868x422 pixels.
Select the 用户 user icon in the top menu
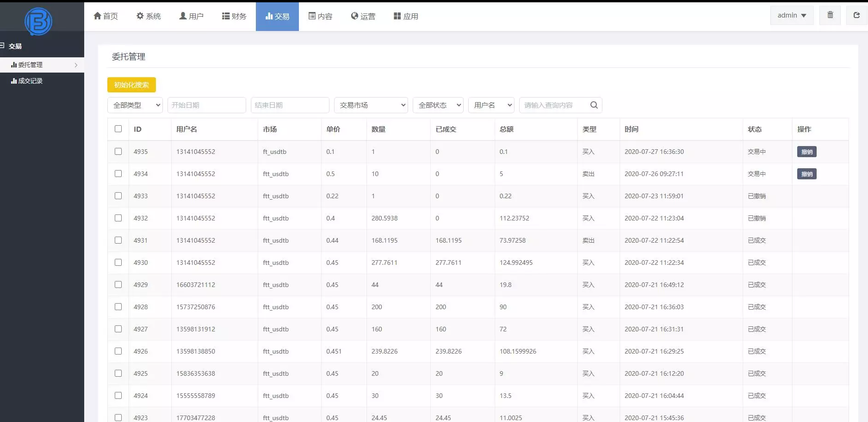[x=182, y=15]
